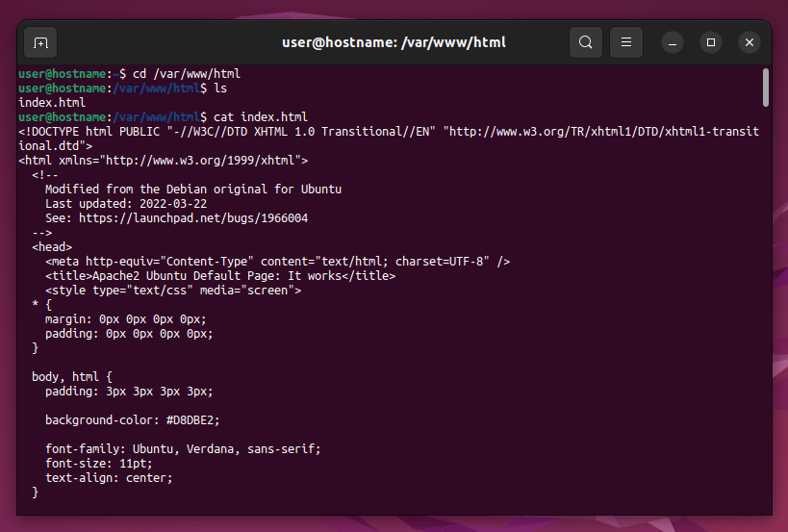Click the launchpad.net bugs URL
The height and width of the screenshot is (532, 788).
pyautogui.click(x=193, y=218)
